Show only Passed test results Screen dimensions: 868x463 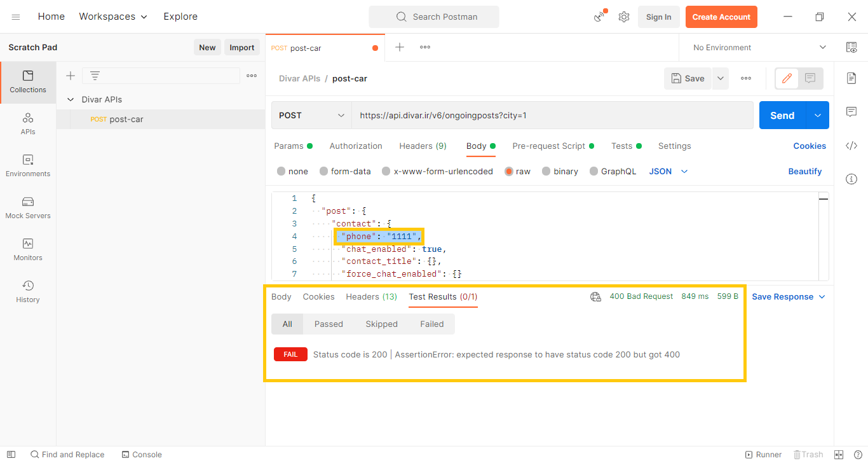(329, 324)
